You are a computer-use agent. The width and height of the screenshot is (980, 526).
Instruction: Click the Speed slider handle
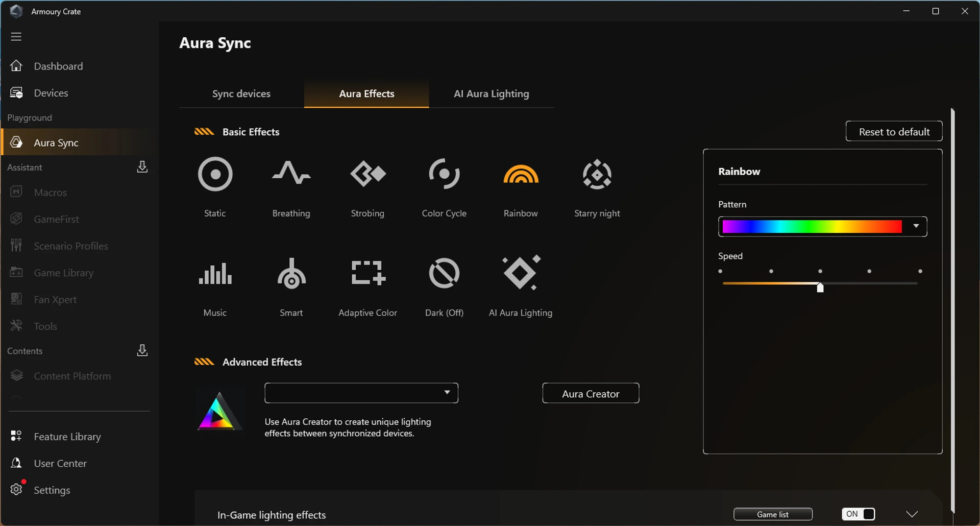820,287
